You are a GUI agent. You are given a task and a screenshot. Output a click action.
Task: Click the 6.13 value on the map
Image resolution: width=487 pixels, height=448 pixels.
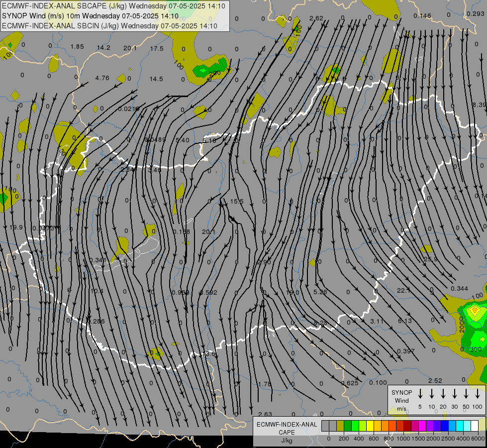[x=405, y=321]
